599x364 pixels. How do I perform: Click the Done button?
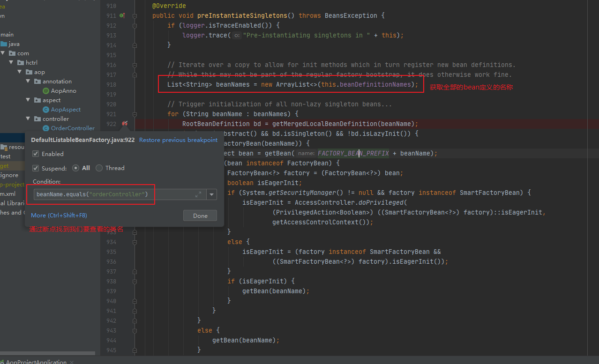click(x=200, y=215)
